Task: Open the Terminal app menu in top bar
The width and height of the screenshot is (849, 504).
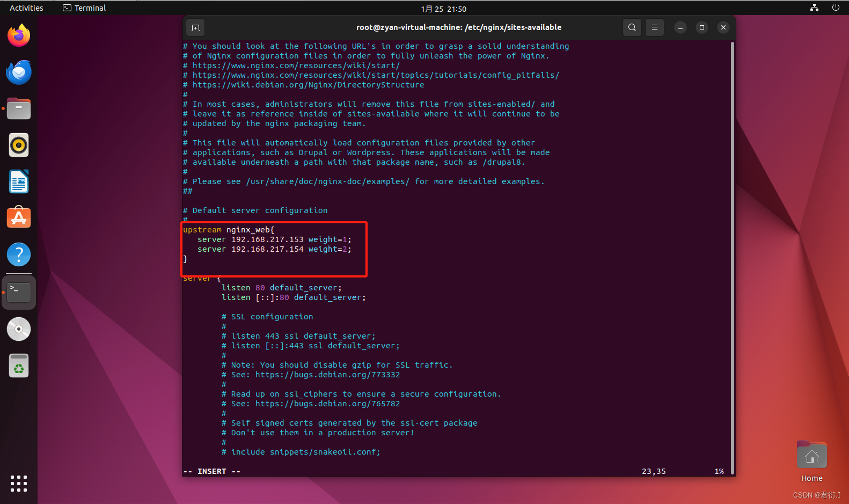Action: 84,8
